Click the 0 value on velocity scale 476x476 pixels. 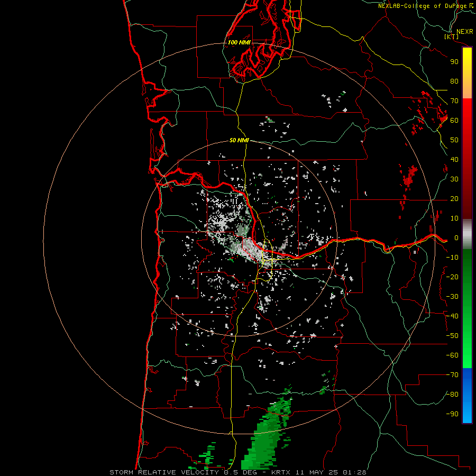(x=456, y=238)
